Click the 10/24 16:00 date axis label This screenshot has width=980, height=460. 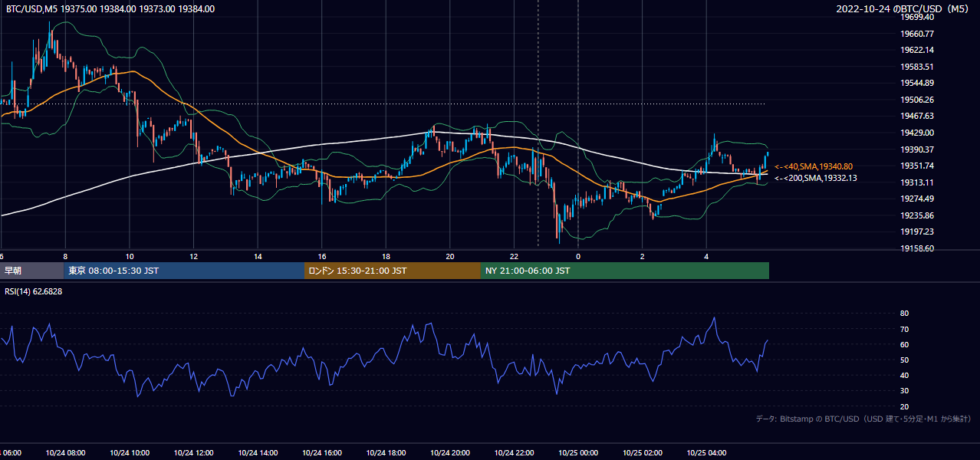(x=322, y=453)
